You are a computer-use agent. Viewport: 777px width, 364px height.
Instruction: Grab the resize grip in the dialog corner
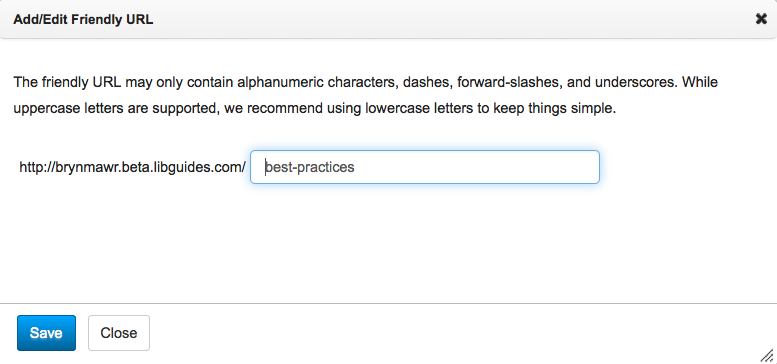pyautogui.click(x=767, y=355)
